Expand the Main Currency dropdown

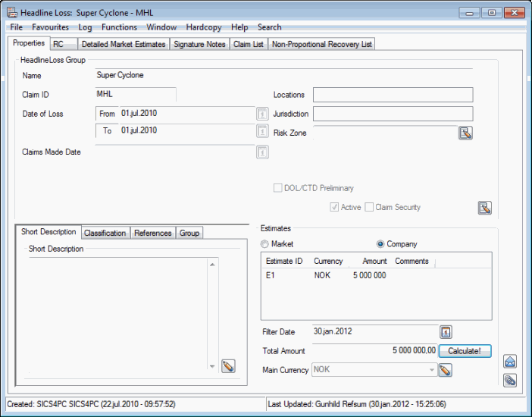[432, 370]
